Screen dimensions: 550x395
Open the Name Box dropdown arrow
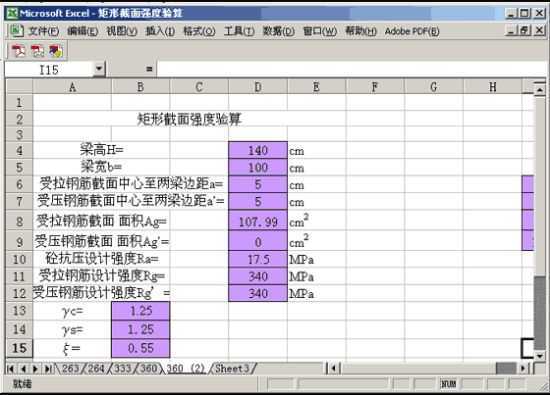click(x=99, y=68)
